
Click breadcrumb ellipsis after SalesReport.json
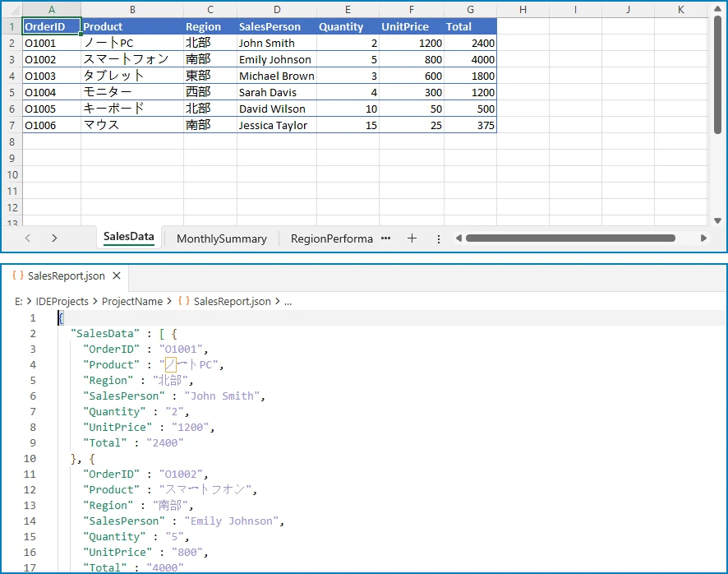pyautogui.click(x=288, y=302)
